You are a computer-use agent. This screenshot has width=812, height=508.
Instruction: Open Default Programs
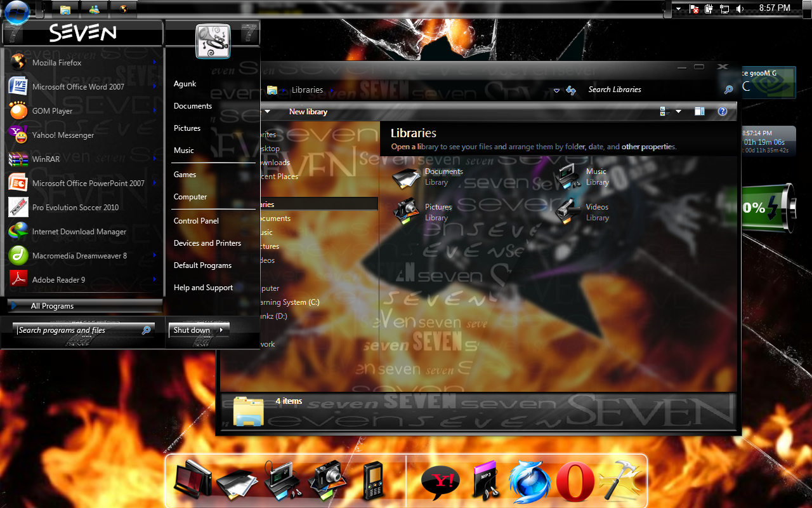(202, 265)
